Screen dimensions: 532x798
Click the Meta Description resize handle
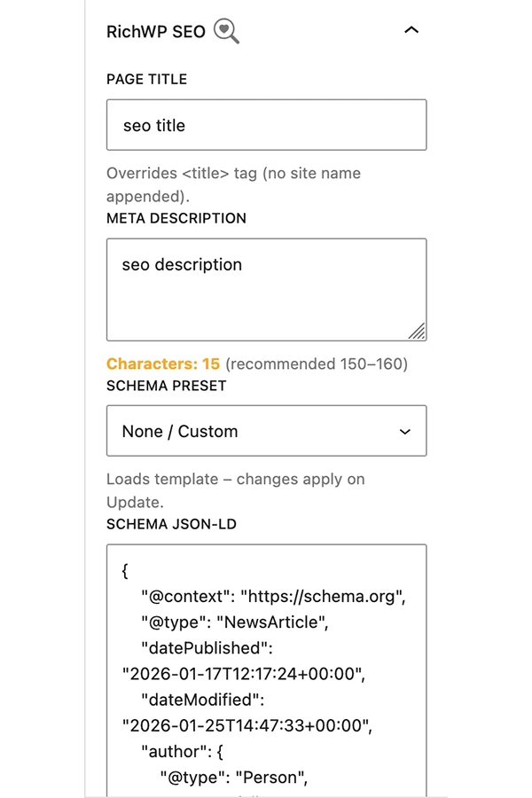pyautogui.click(x=417, y=332)
